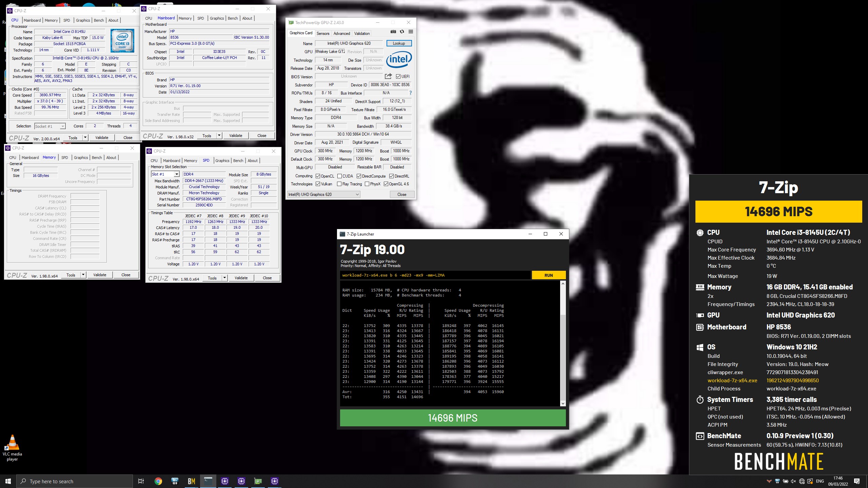Click Validate in CPU-Z SPD window
This screenshot has width=868, height=488.
pos(241,278)
